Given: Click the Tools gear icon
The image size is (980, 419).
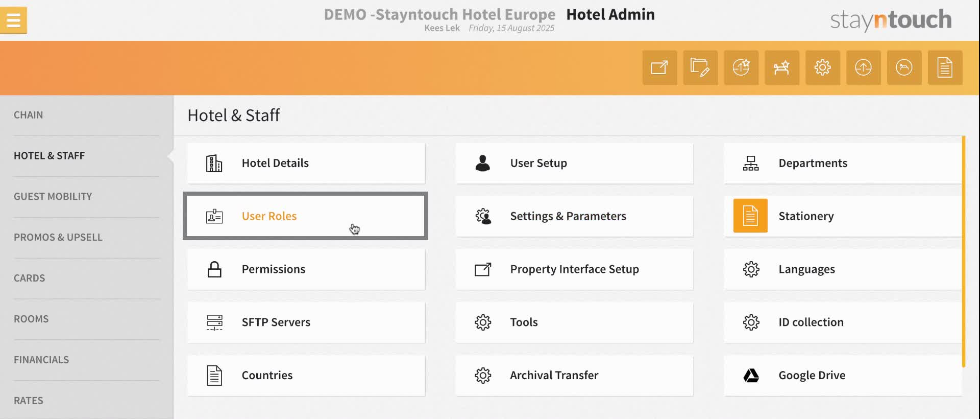Looking at the screenshot, I should (483, 322).
